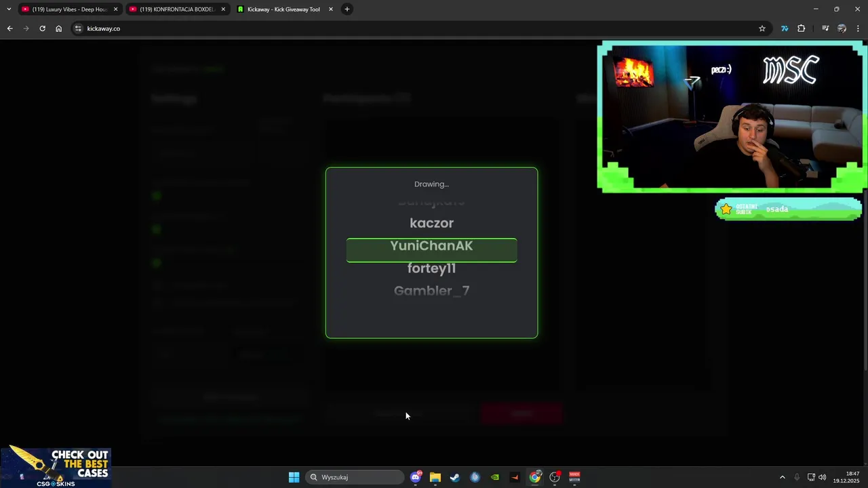Click the Wyszukaj taskbar search box
Image resolution: width=868 pixels, height=488 pixels.
355,477
